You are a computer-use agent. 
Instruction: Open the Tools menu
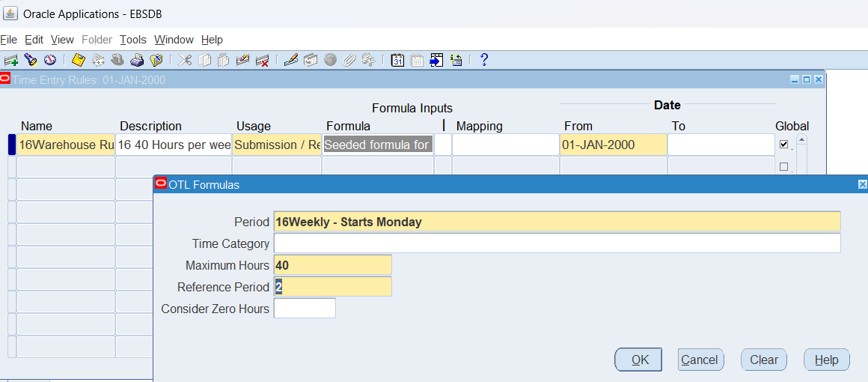[133, 40]
